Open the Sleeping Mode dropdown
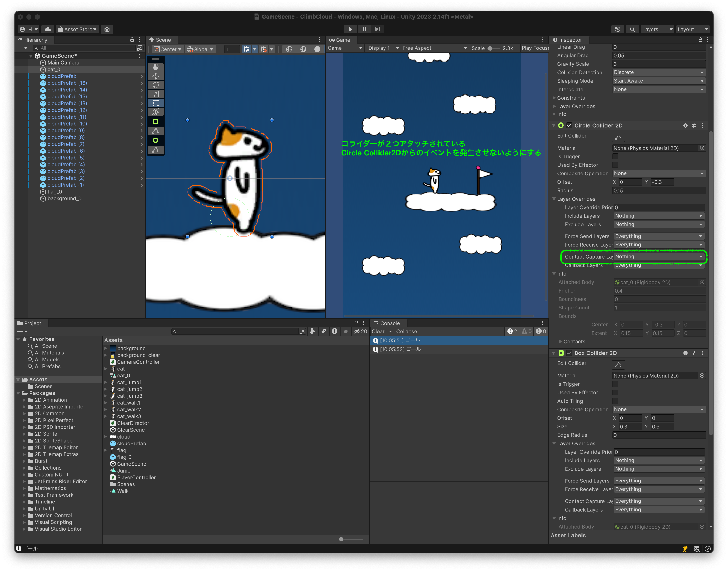Screen dimensions: 728x571 click(x=658, y=81)
